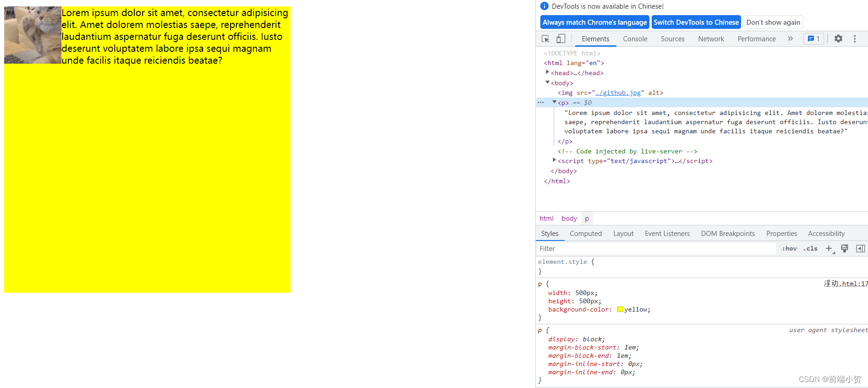Click Switch DevTools to Chinese button
The width and height of the screenshot is (868, 388).
tap(696, 22)
